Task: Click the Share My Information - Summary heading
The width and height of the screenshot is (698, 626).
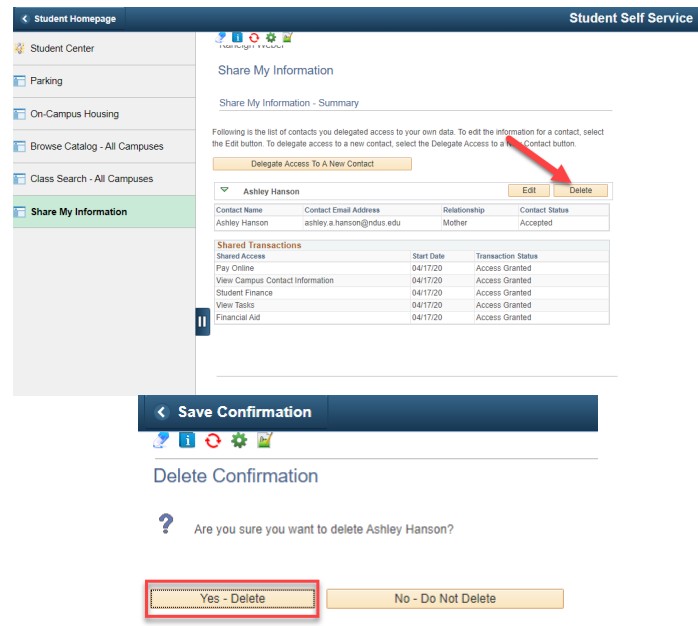Action: click(x=289, y=103)
